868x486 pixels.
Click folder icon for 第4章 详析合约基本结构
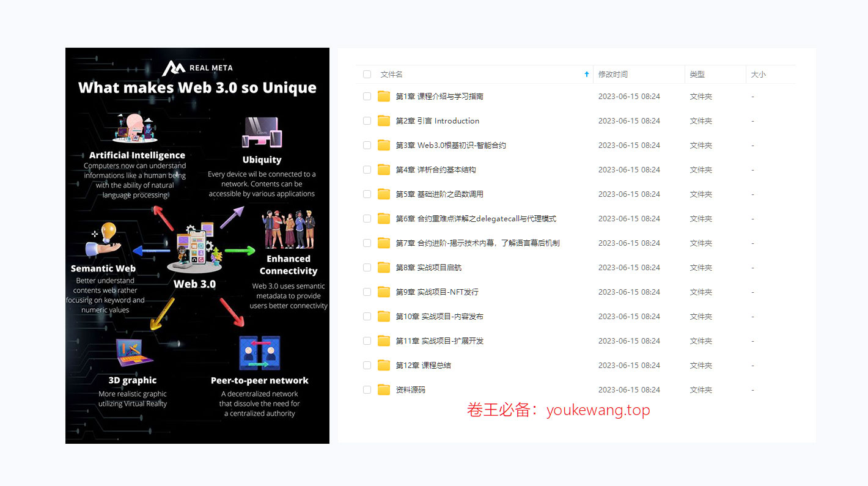click(384, 169)
